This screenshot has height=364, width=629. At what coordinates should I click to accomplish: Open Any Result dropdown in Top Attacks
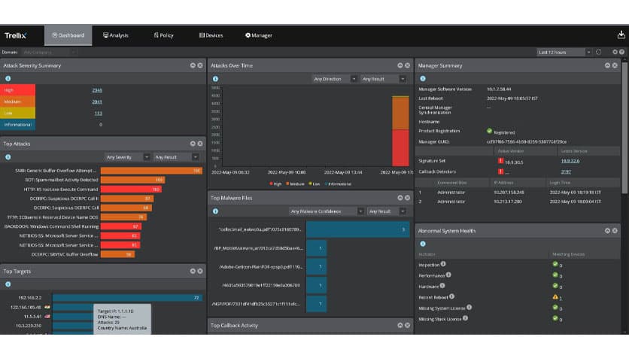point(176,157)
